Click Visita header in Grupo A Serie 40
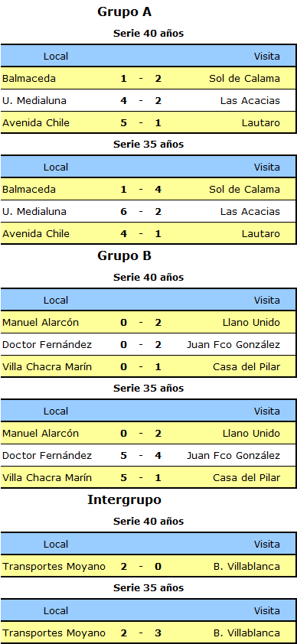Screen dimensions: 297x644 click(267, 57)
